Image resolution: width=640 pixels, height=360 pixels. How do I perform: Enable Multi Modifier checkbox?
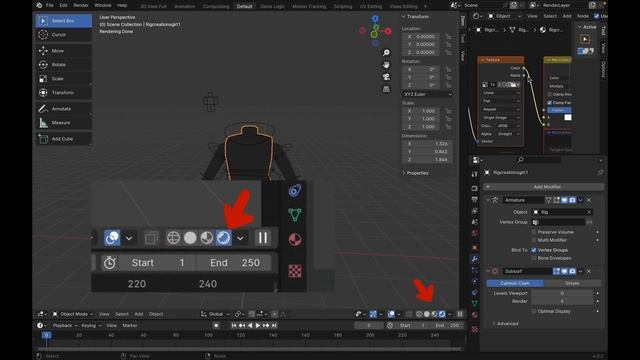tap(534, 240)
